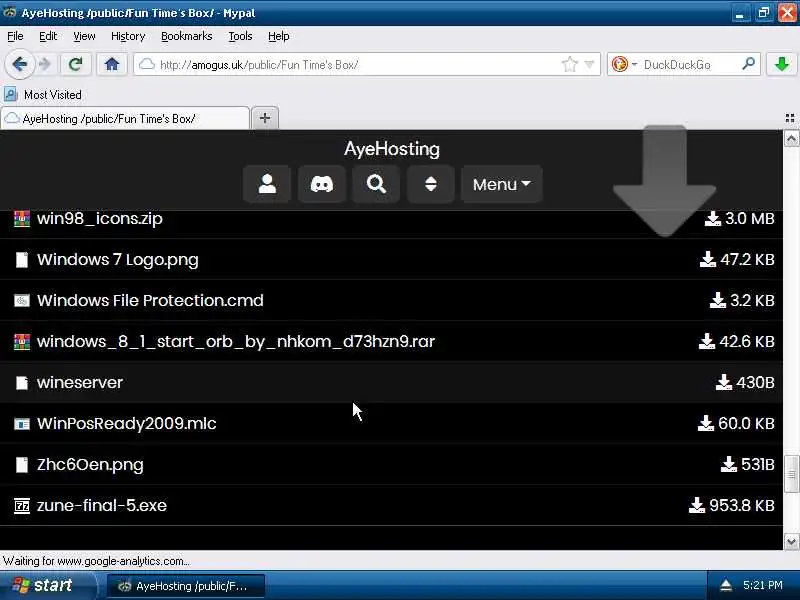Reload the current page
This screenshot has height=600, width=800.
76,64
